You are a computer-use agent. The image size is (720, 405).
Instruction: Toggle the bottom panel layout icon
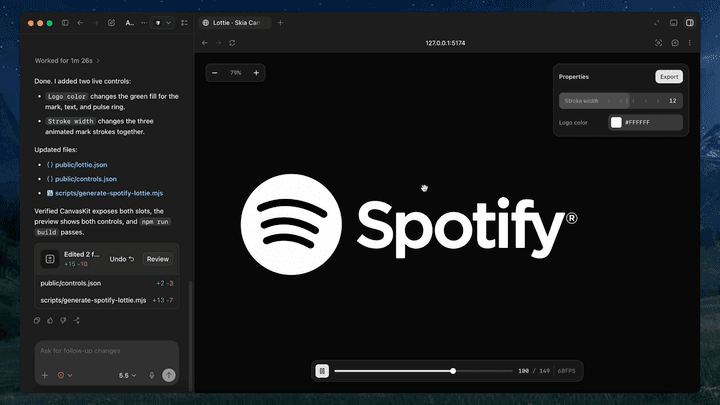pyautogui.click(x=674, y=22)
